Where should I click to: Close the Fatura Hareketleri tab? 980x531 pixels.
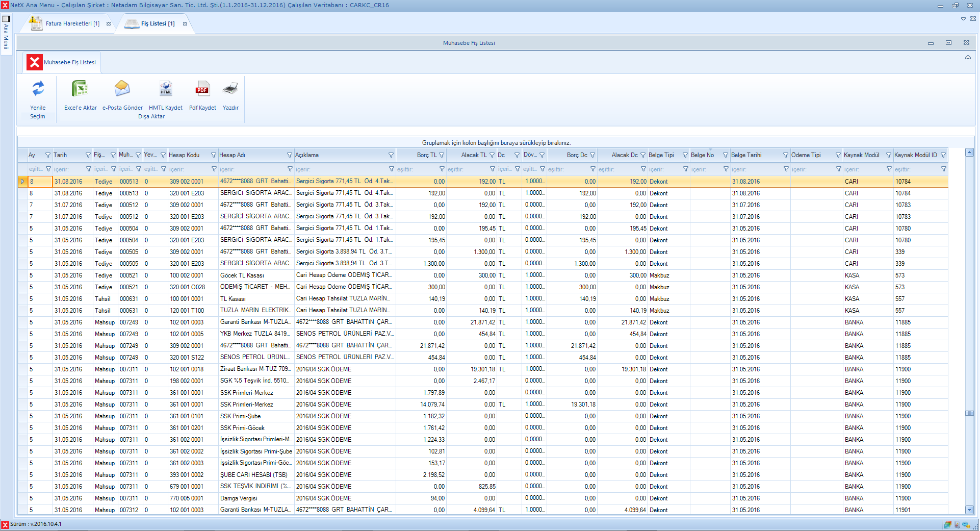click(109, 24)
